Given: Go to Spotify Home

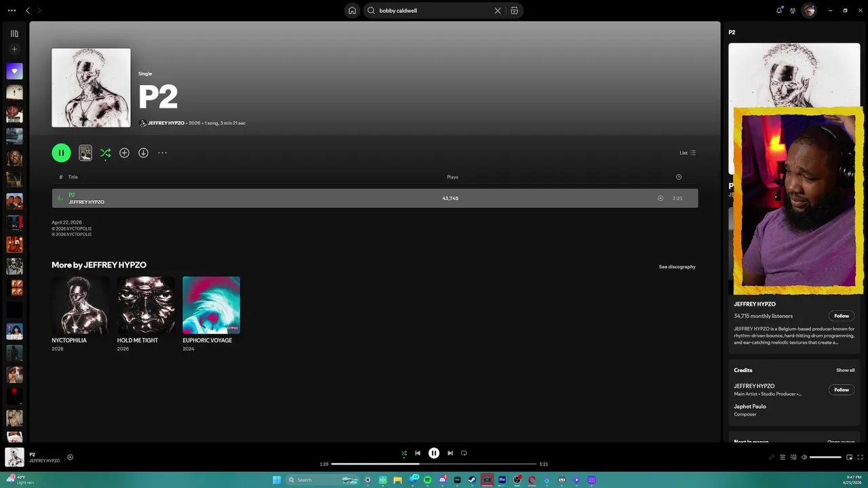Looking at the screenshot, I should coord(352,10).
